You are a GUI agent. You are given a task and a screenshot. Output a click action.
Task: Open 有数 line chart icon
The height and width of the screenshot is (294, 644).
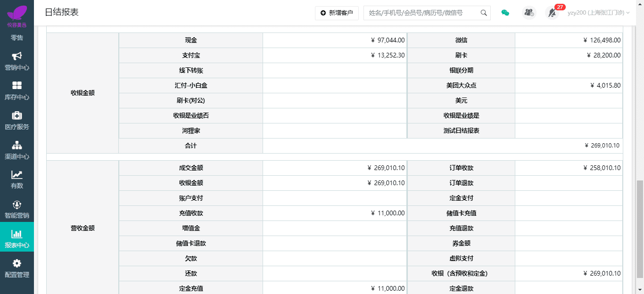(17, 175)
